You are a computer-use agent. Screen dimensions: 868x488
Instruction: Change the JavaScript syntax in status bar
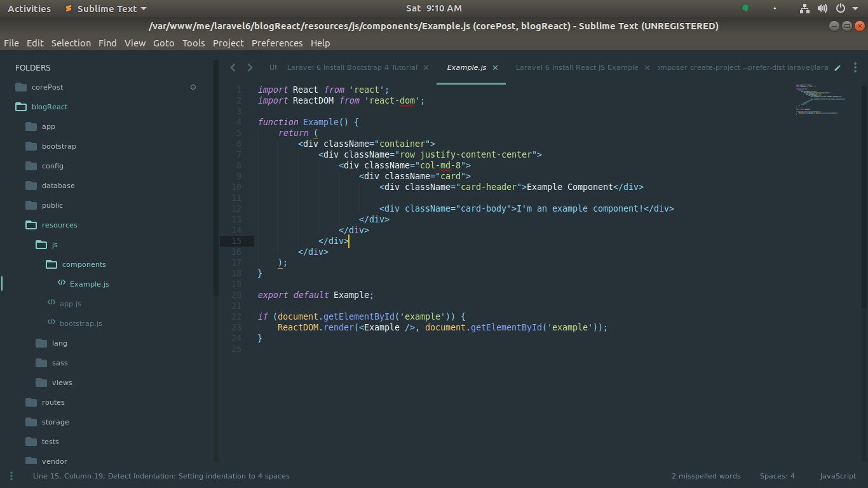837,476
